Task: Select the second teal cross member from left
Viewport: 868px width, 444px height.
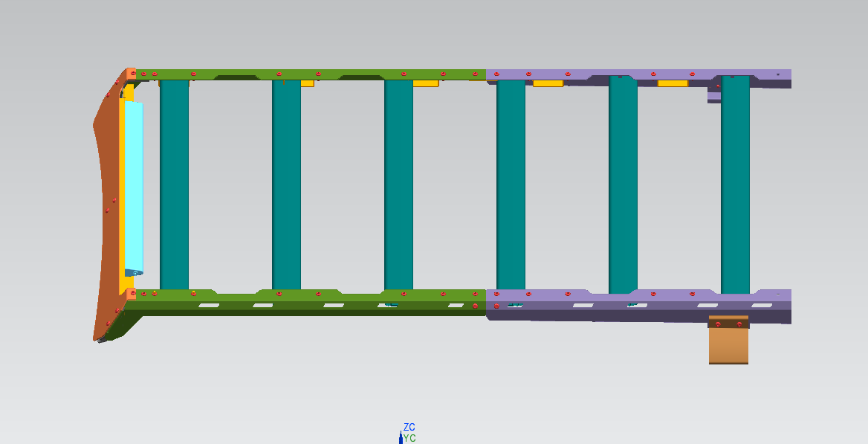Action: point(286,184)
